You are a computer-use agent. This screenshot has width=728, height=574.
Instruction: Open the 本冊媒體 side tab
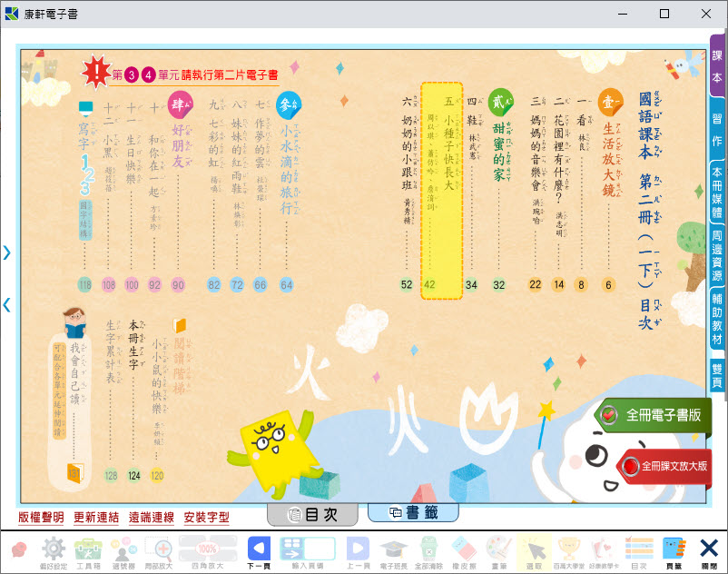tap(717, 193)
